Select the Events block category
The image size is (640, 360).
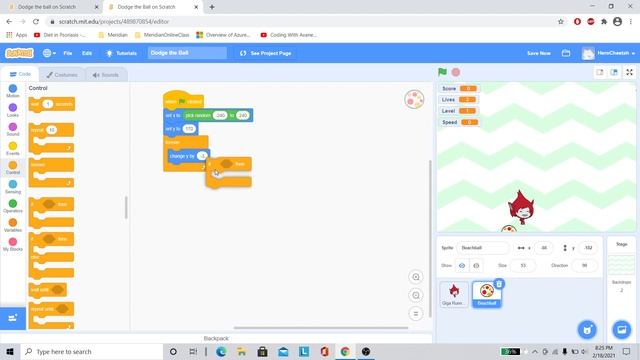click(x=13, y=149)
